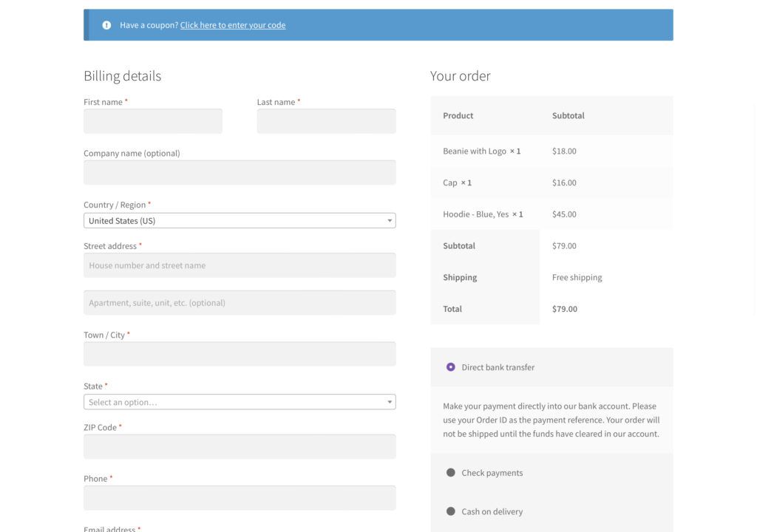This screenshot has width=757, height=532.
Task: Click the coupon notice info icon
Action: [x=106, y=25]
